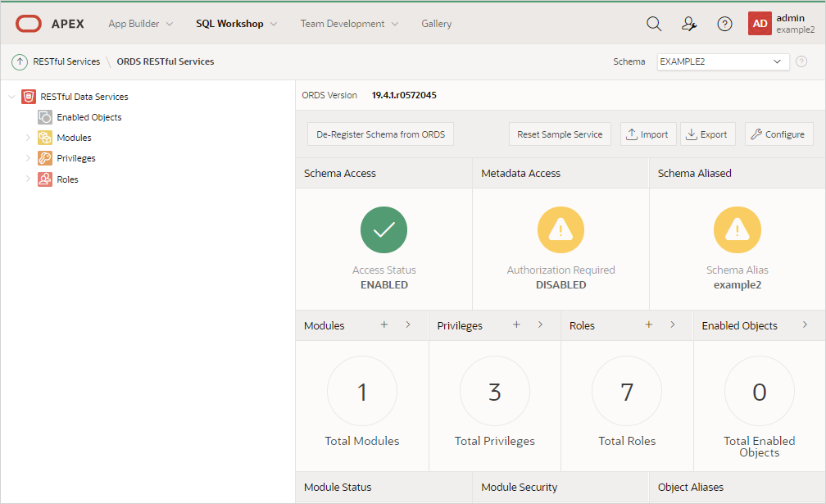The width and height of the screenshot is (826, 504).
Task: Click the Authorization Required warning icon
Action: pos(560,229)
